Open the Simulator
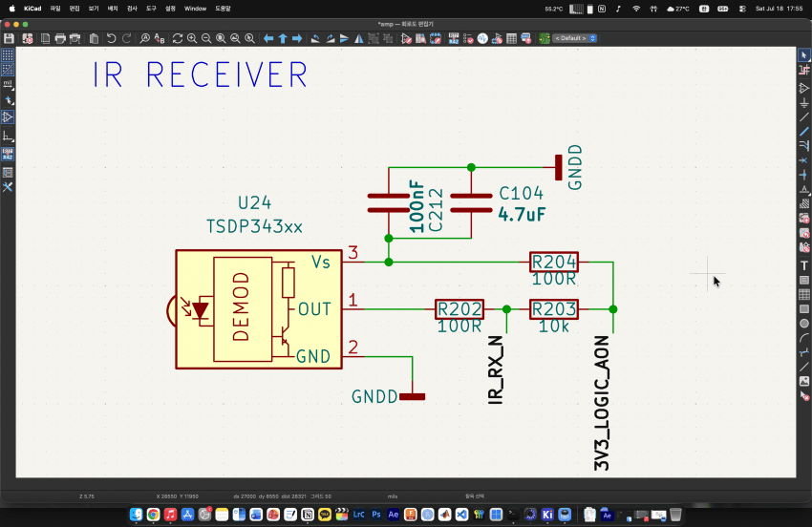812x527 pixels. 482,38
